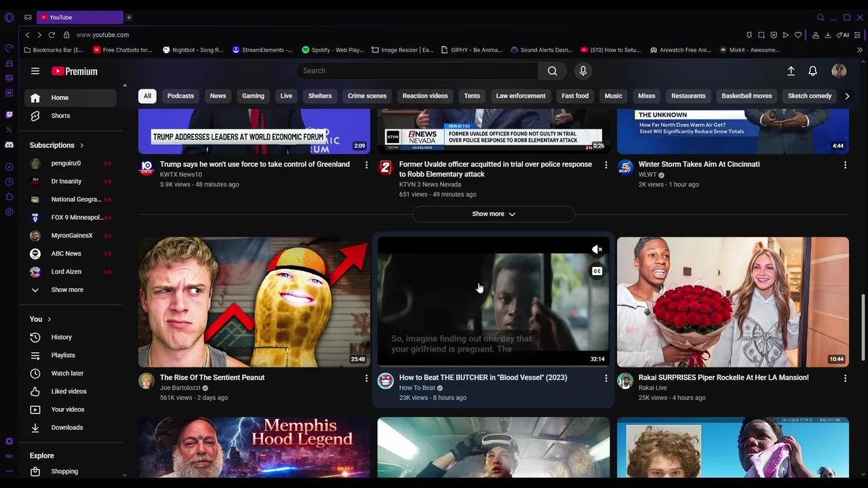The image size is (868, 488).
Task: Open options for Rakai Piper Rockelle video
Action: click(x=845, y=378)
